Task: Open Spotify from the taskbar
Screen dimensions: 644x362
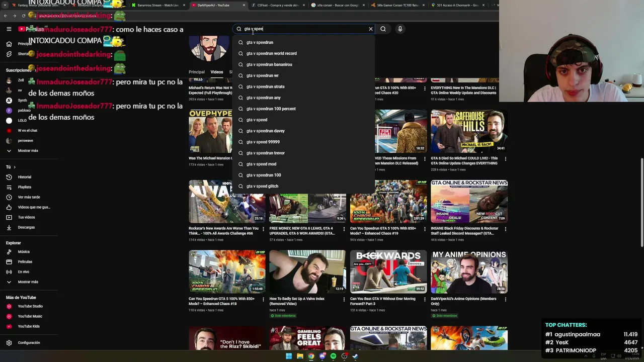Action: pyautogui.click(x=333, y=356)
